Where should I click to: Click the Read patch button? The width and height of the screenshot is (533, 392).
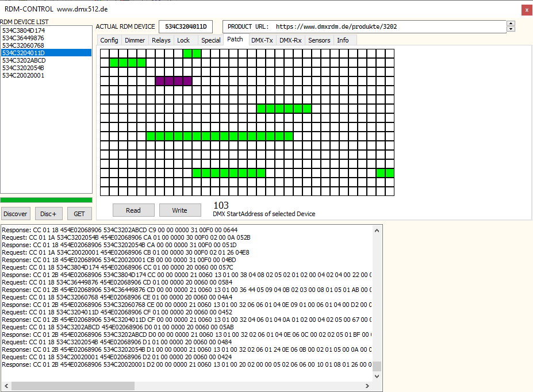tap(133, 210)
